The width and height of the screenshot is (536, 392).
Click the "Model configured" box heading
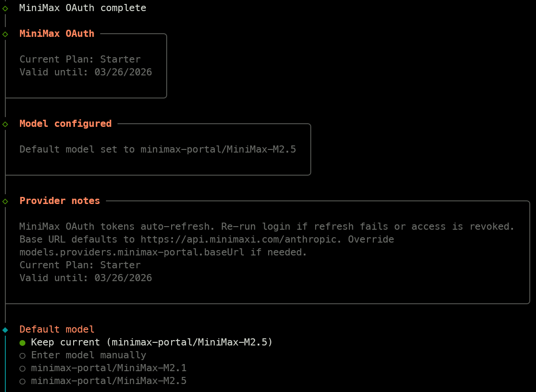65,124
